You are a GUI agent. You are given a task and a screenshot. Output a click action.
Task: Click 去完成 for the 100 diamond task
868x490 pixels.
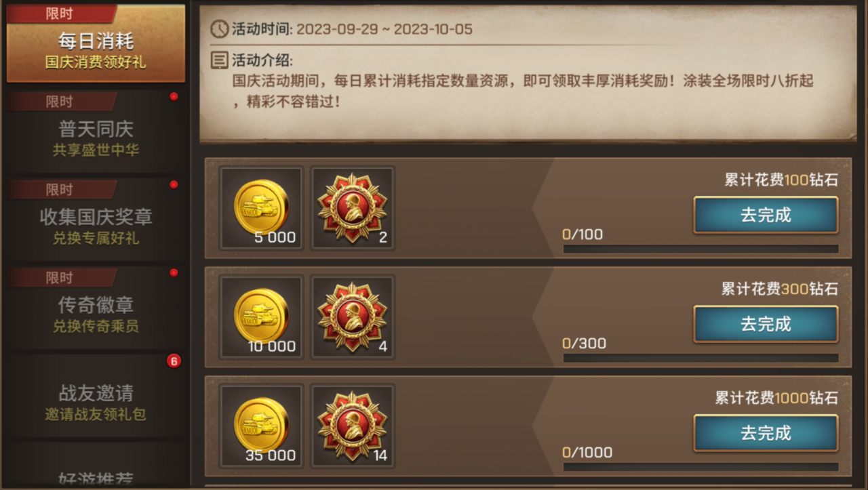point(766,216)
